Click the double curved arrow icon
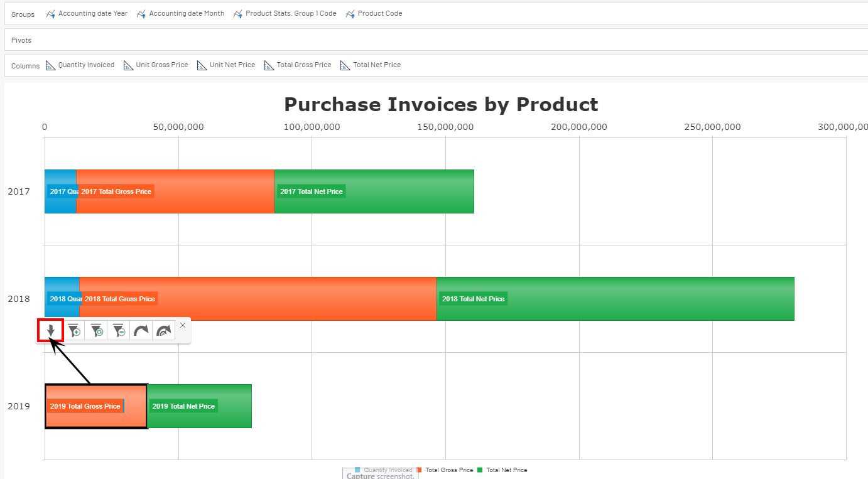 (x=164, y=330)
